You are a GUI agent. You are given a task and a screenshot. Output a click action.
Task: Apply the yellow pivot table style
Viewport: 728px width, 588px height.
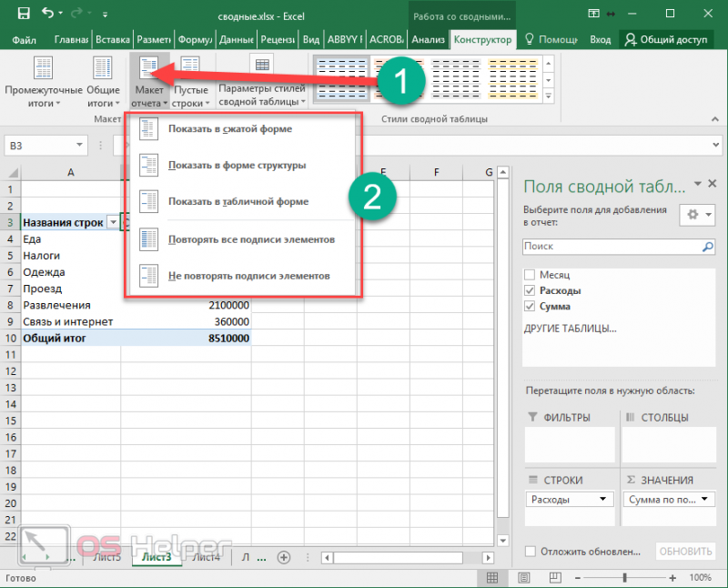click(x=512, y=78)
